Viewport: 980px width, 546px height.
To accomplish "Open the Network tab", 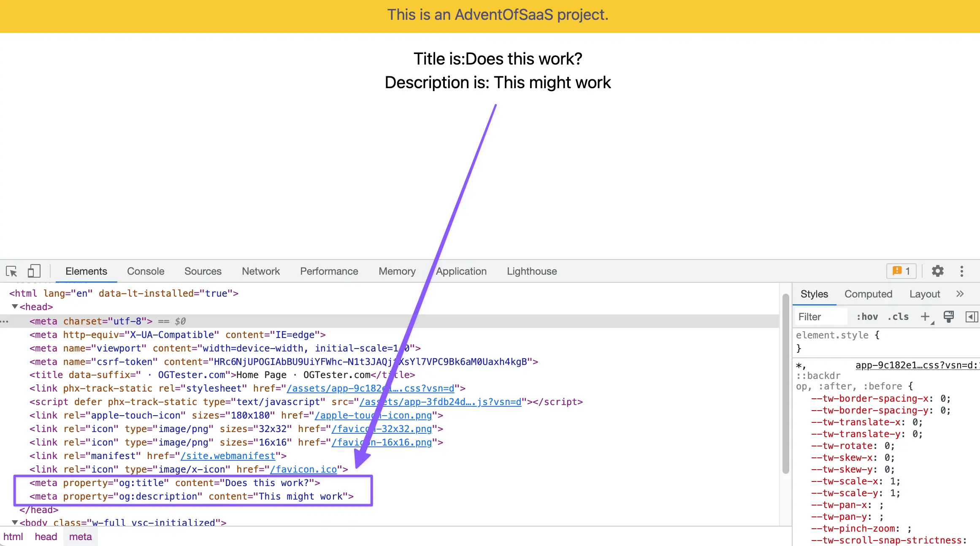I will pos(260,271).
